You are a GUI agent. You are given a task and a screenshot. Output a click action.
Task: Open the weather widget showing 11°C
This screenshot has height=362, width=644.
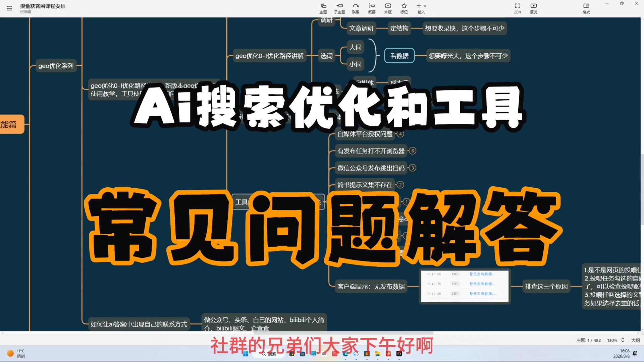click(16, 354)
